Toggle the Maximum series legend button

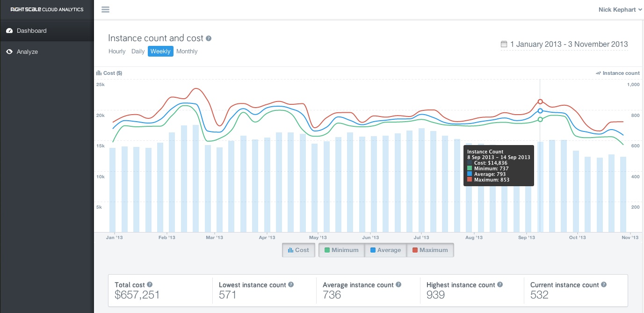click(x=430, y=250)
